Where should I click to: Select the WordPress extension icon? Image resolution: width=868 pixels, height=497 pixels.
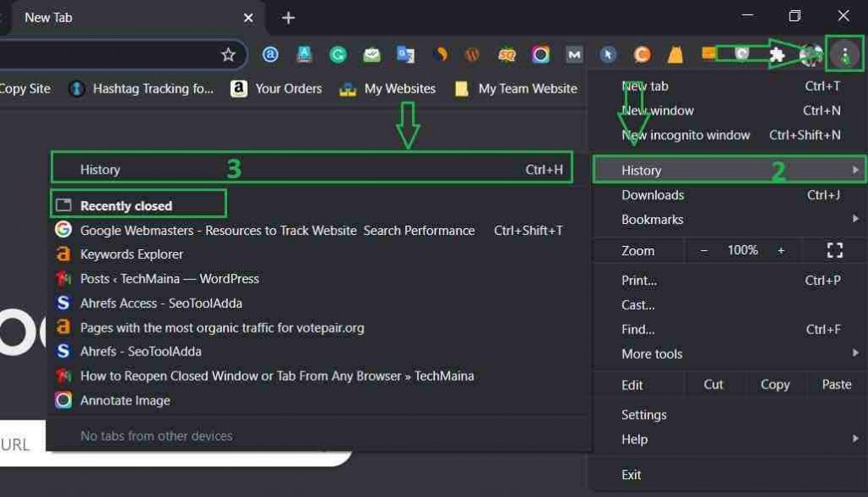point(473,54)
